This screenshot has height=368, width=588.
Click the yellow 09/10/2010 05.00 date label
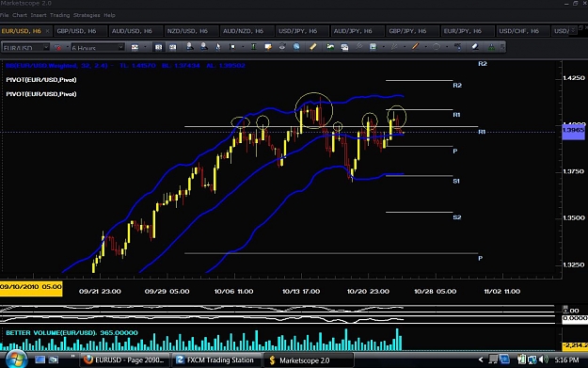point(31,289)
